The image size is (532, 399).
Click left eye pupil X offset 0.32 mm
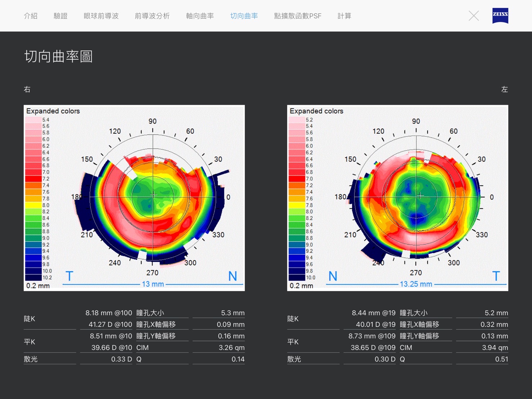click(x=494, y=324)
